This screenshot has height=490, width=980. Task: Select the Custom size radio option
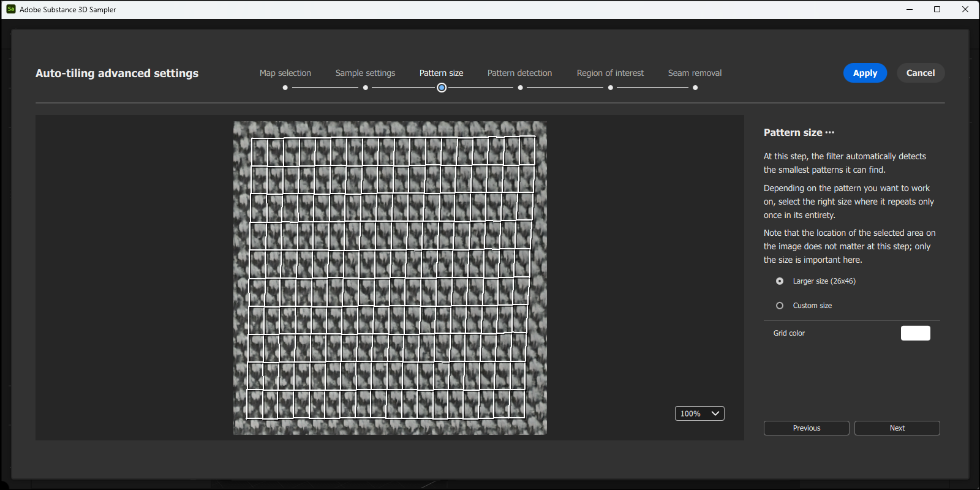pyautogui.click(x=780, y=306)
